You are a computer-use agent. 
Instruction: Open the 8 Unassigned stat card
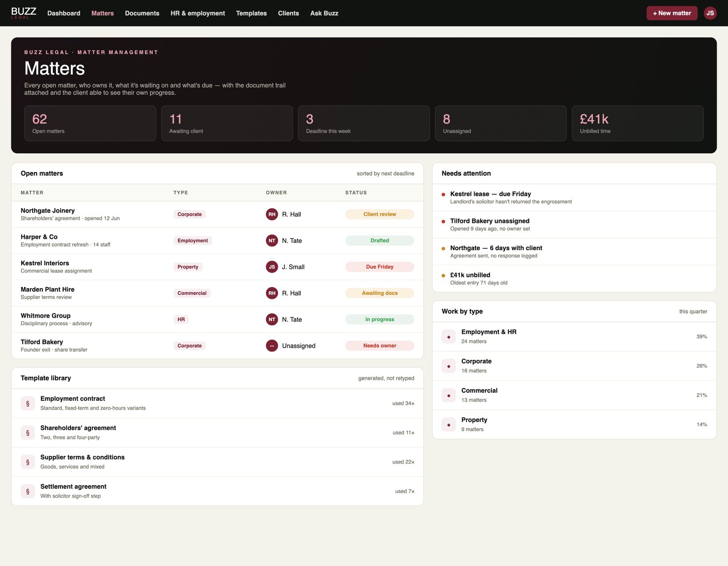coord(500,123)
